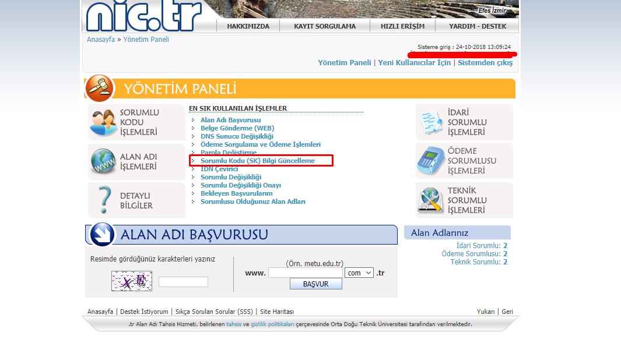The height and width of the screenshot is (364, 621).
Task: Click the domain name input field after www.
Action: click(x=305, y=273)
